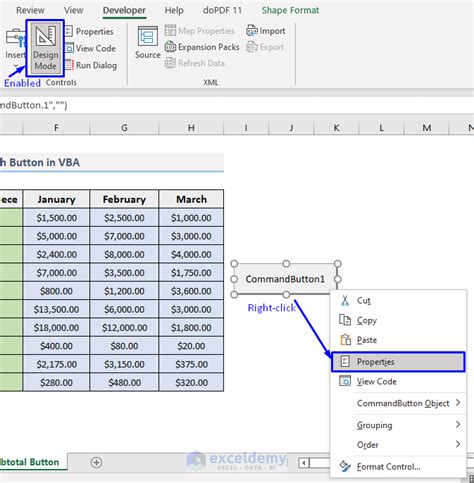Click the Run Dialog ribbon icon

point(69,65)
